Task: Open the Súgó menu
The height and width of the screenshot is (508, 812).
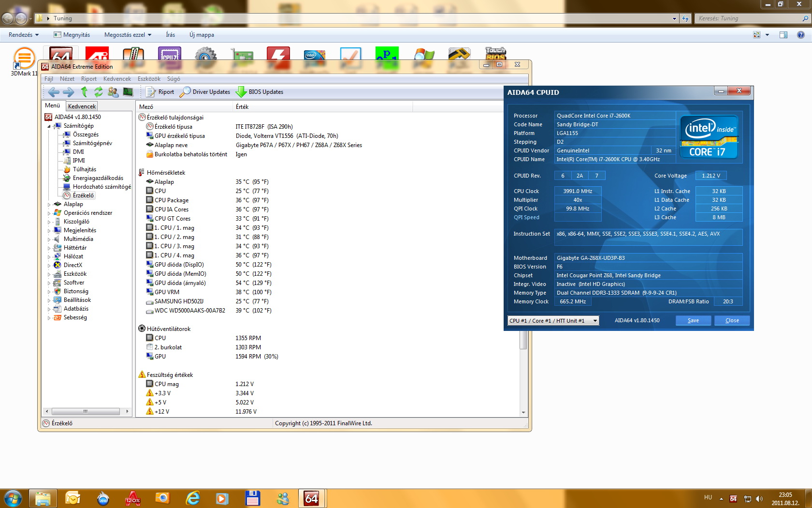Action: 174,79
